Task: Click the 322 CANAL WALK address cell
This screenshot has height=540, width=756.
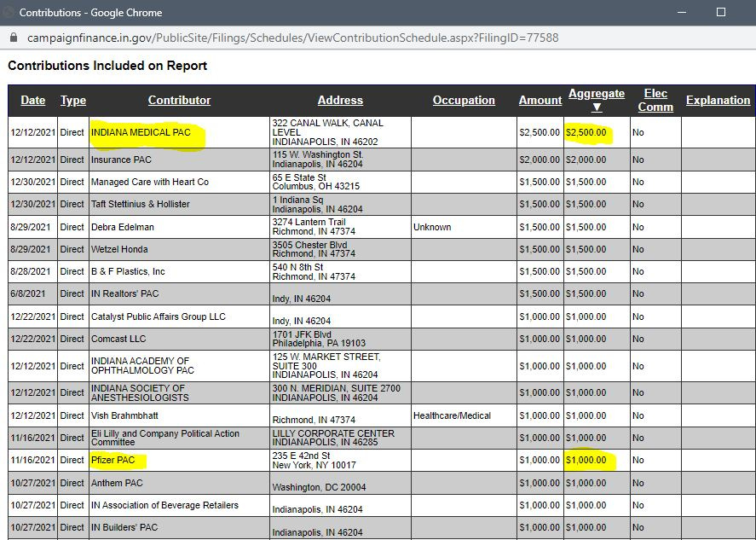Action: click(x=340, y=132)
